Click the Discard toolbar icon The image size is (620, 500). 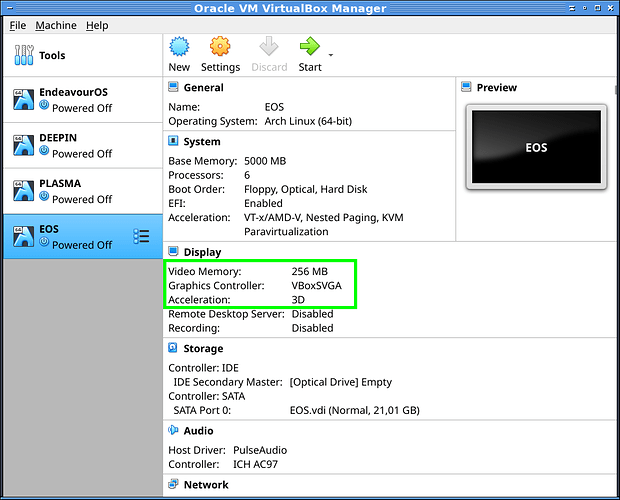click(x=268, y=48)
